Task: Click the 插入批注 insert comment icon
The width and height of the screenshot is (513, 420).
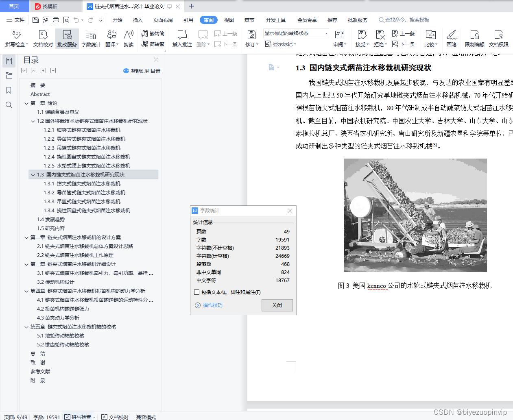Action: [x=181, y=39]
